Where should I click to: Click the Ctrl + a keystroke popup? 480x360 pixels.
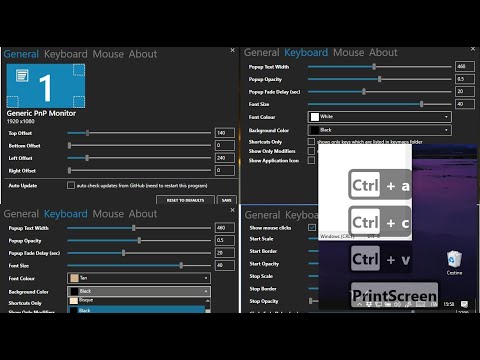(x=380, y=185)
